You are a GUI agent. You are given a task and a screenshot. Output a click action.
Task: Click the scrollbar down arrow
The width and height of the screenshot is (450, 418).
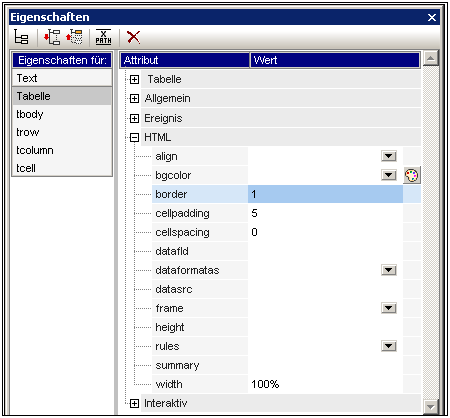430,406
